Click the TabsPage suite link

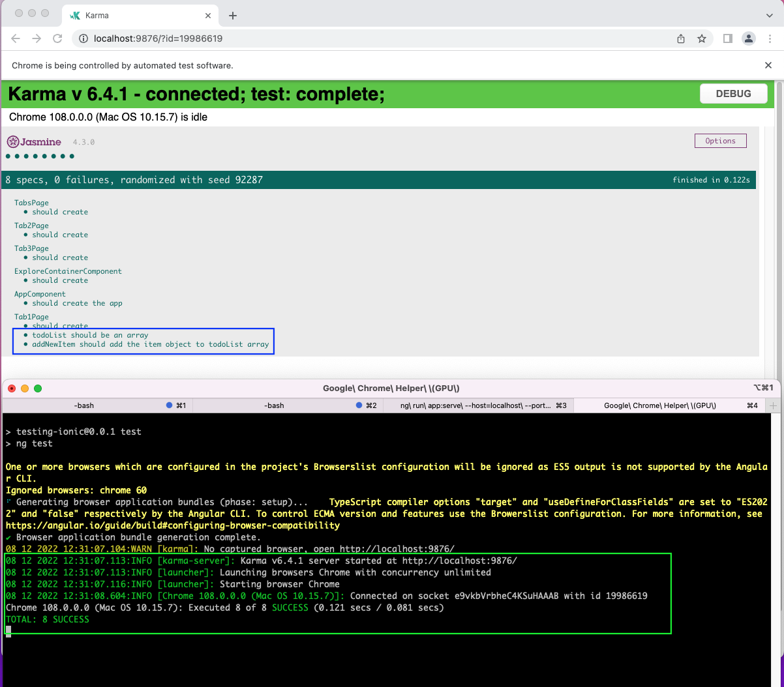(x=31, y=203)
